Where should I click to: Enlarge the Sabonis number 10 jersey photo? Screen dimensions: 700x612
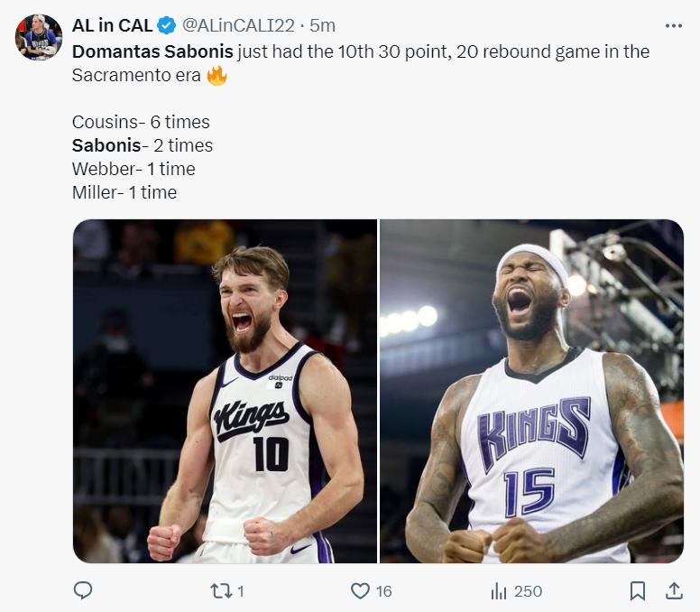(225, 391)
